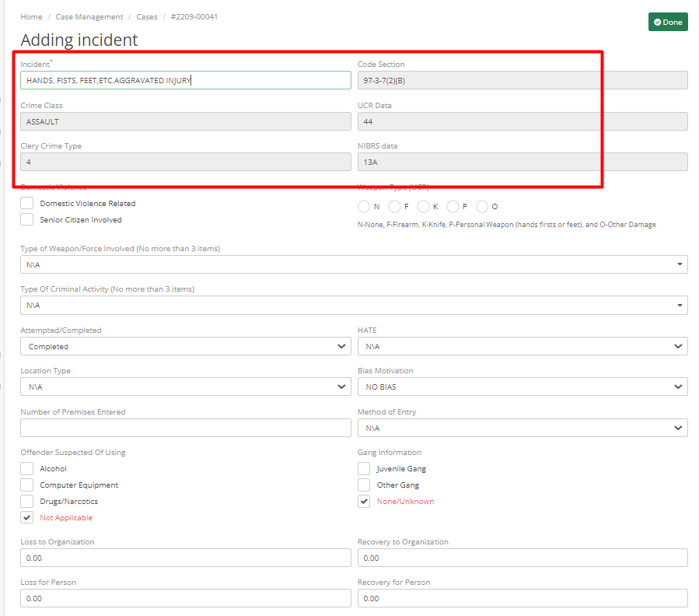Check the Juvenile Gang option
Screen dimensions: 699x616
pos(364,468)
